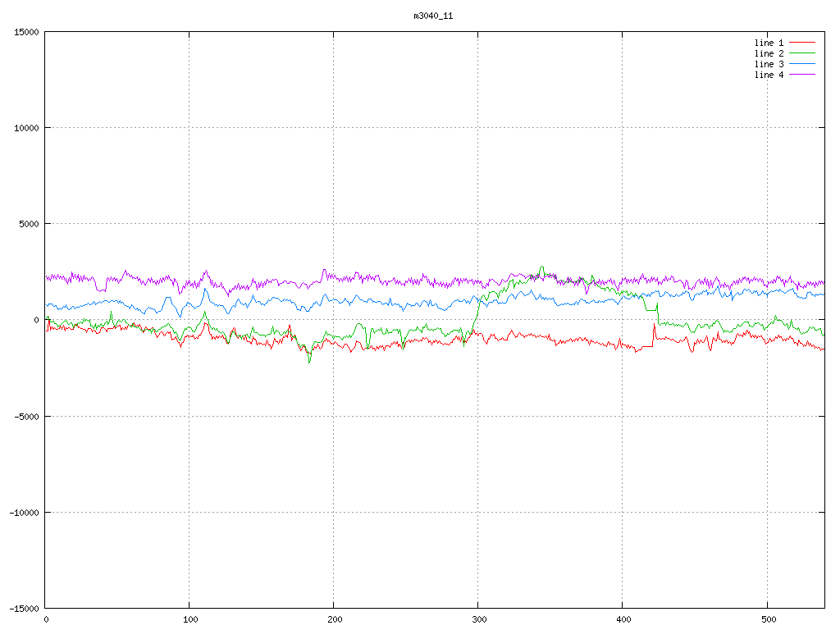Click the y-axis label -5000
840x630 pixels.
(26, 416)
